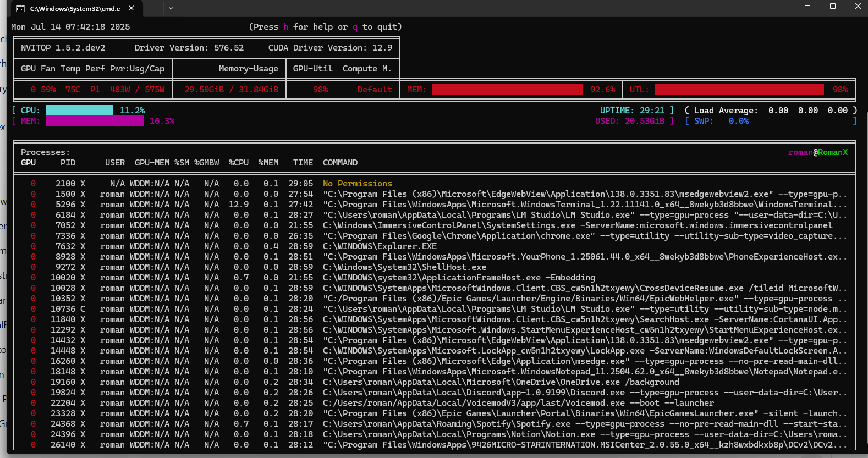Click the 'TIME' column header

303,163
